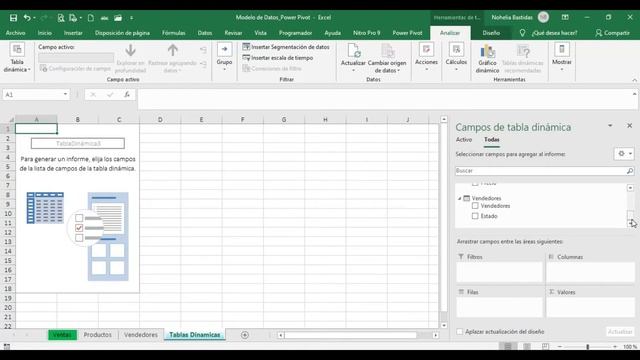The height and width of the screenshot is (360, 640).
Task: Check the Estado field checkbox
Action: tap(475, 216)
